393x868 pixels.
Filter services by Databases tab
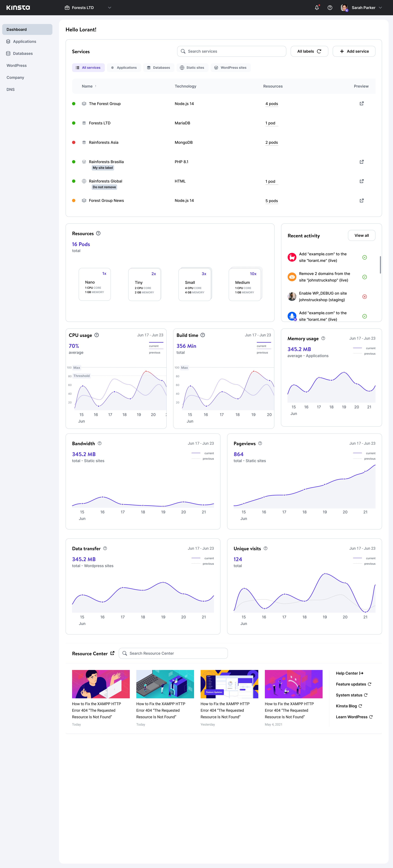159,68
